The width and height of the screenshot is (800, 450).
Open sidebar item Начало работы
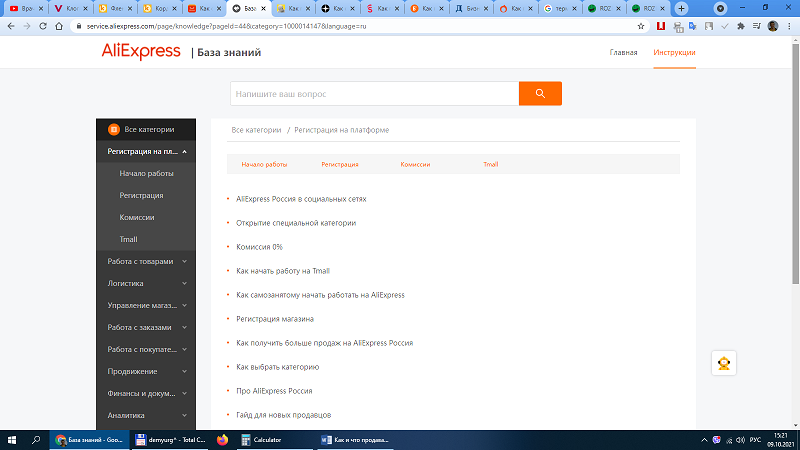(x=146, y=173)
